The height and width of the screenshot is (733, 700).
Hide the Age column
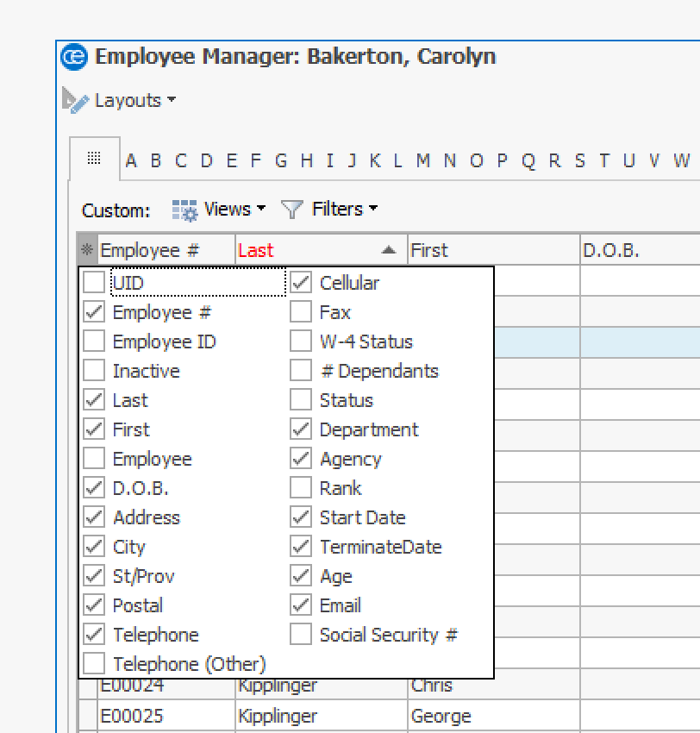pyautogui.click(x=301, y=576)
